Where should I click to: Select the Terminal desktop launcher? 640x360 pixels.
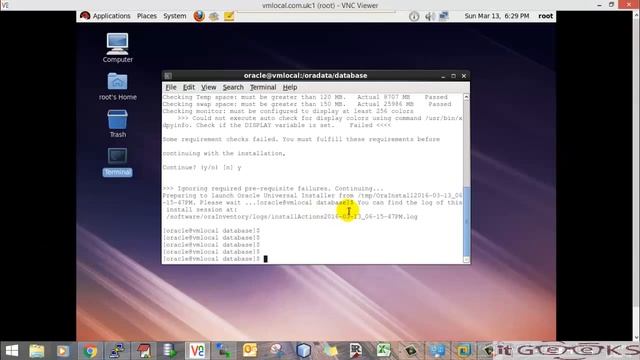[x=118, y=162]
